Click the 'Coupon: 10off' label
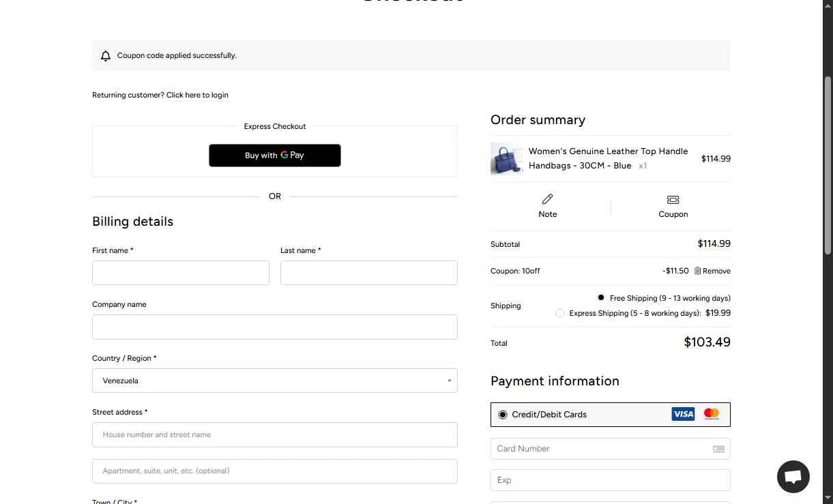Screen dimensions: 833x504 click(515, 271)
